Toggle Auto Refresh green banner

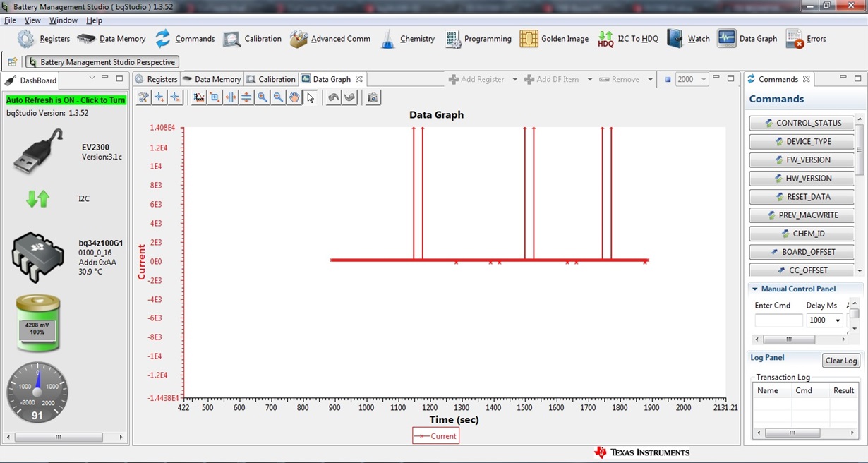click(66, 100)
